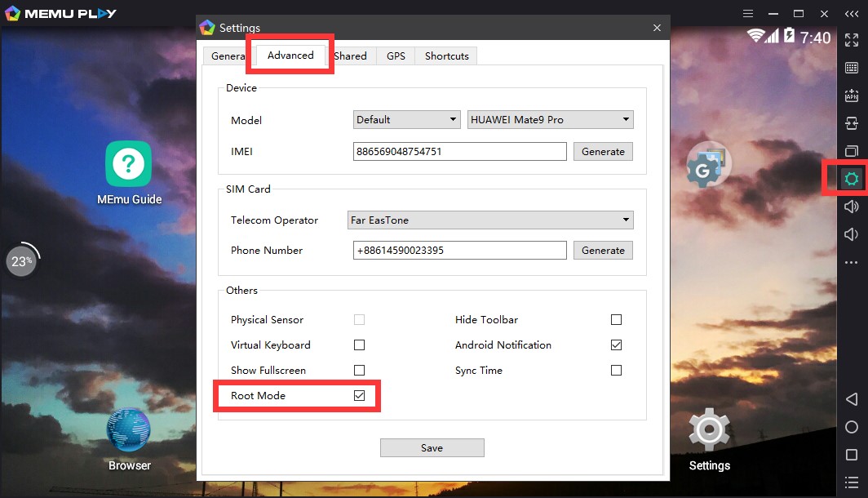Open the MEmu Guide app icon
Image resolution: width=868 pixels, height=498 pixels.
(x=128, y=164)
